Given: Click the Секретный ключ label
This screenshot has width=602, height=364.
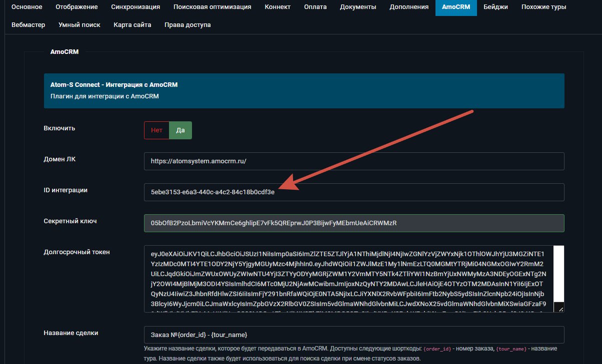Looking at the screenshot, I should [x=70, y=221].
